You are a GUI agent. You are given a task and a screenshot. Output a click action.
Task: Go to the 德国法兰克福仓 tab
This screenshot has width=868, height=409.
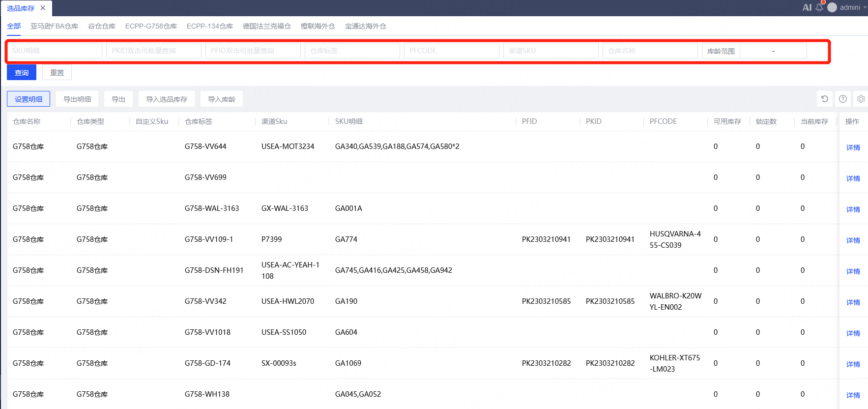[267, 26]
